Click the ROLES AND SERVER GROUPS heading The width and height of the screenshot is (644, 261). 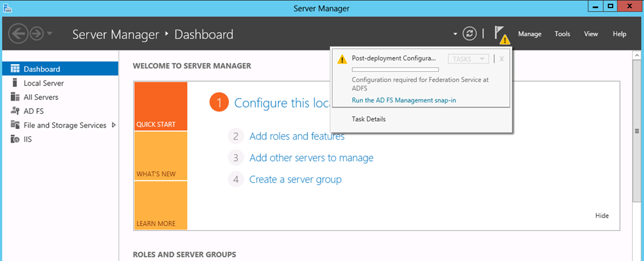(184, 255)
